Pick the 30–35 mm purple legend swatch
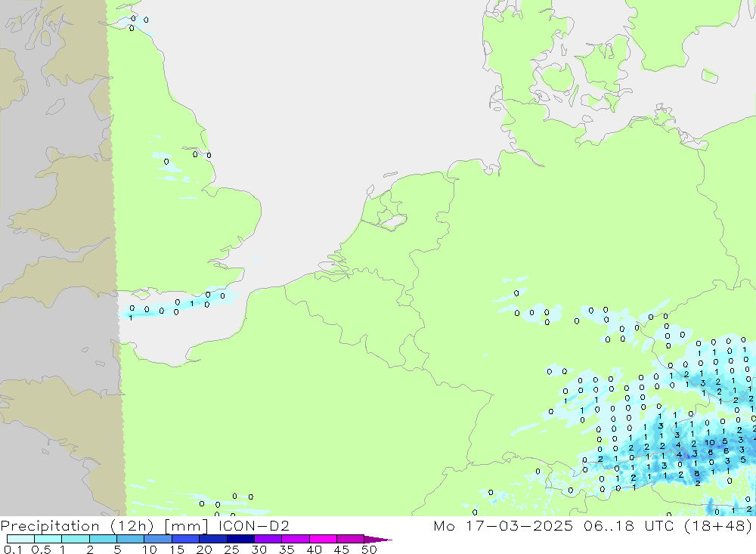The width and height of the screenshot is (756, 554). pos(268,539)
